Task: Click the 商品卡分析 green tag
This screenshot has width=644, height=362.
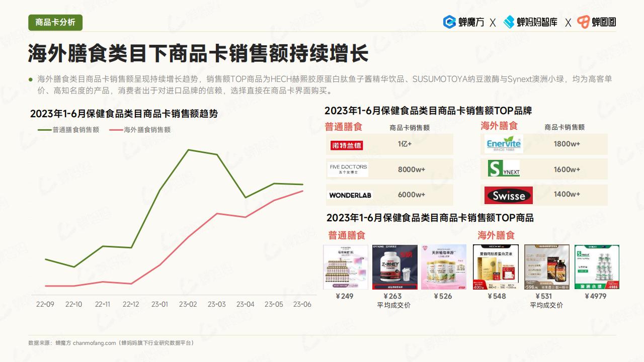Action: tap(55, 23)
